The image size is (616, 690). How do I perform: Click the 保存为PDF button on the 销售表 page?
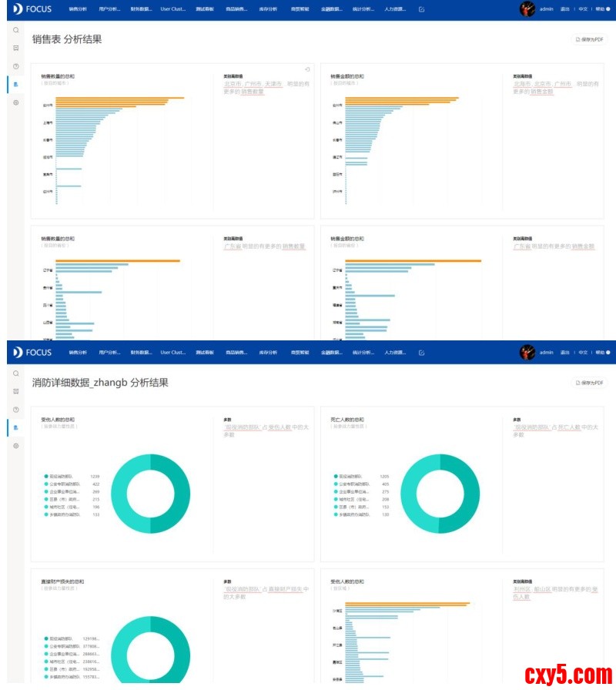pos(589,39)
